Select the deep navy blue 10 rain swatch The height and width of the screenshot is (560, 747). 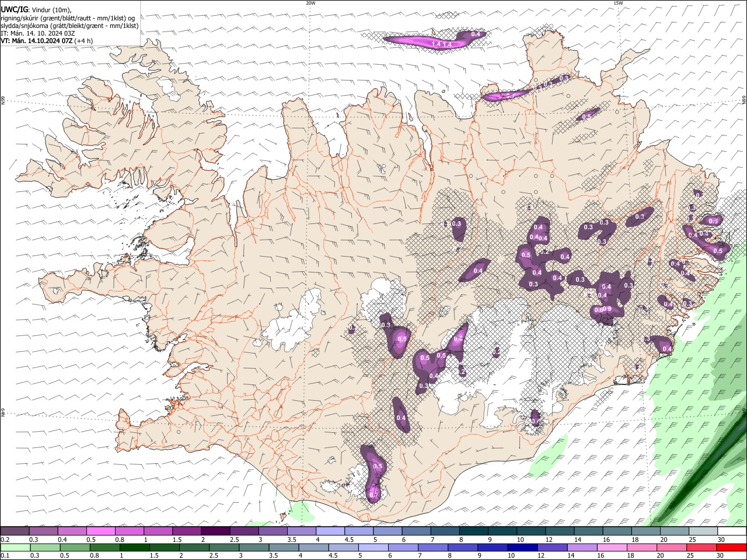522,547
